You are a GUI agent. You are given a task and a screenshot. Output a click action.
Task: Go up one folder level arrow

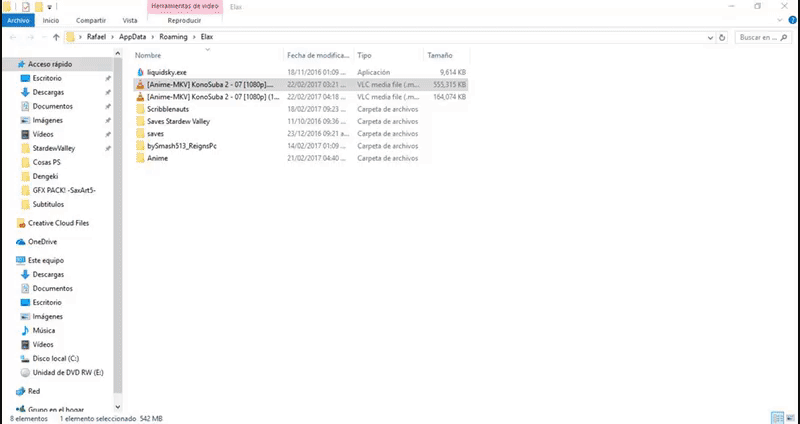point(56,37)
